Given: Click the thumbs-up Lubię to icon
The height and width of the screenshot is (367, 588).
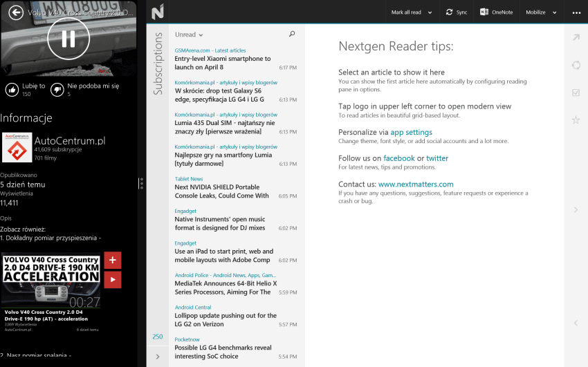Looking at the screenshot, I should click(12, 90).
